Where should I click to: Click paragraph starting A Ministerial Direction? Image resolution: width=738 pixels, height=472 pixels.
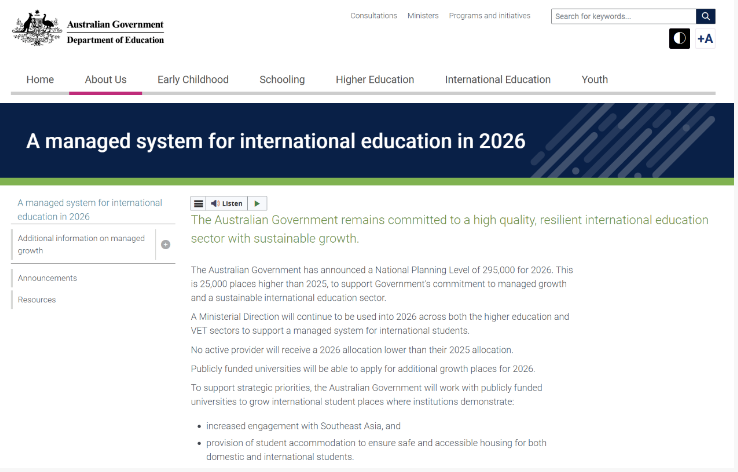pyautogui.click(x=380, y=324)
